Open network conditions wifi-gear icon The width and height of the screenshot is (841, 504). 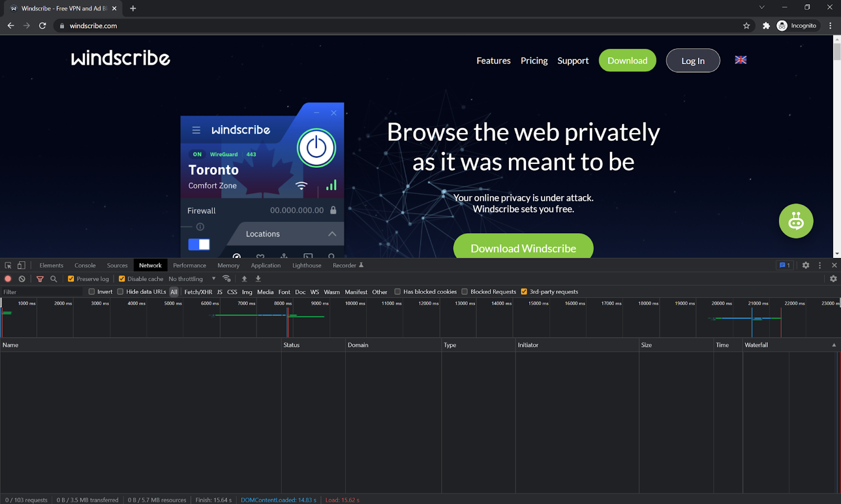coord(227,279)
